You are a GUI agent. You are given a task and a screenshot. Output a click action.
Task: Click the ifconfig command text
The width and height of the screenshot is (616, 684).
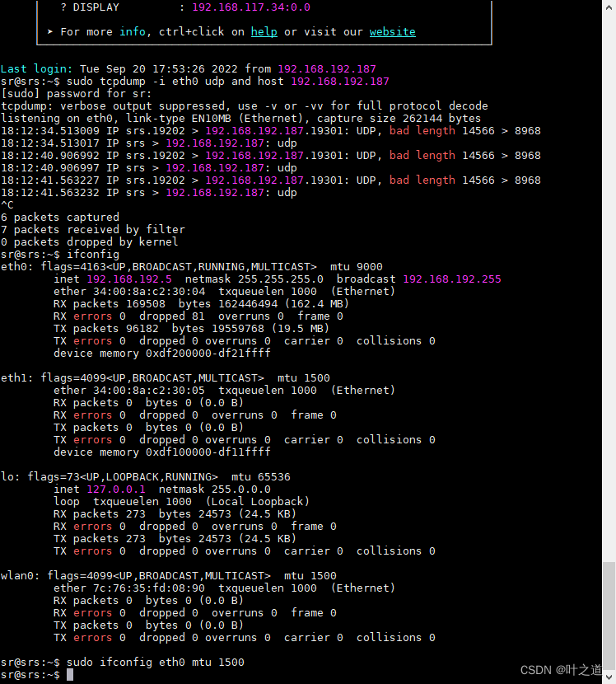(93, 255)
